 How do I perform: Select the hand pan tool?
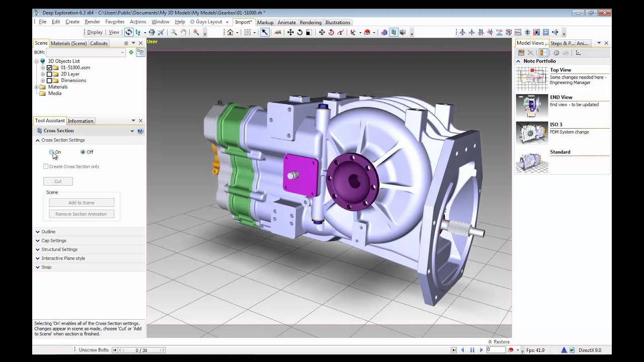coord(184,32)
